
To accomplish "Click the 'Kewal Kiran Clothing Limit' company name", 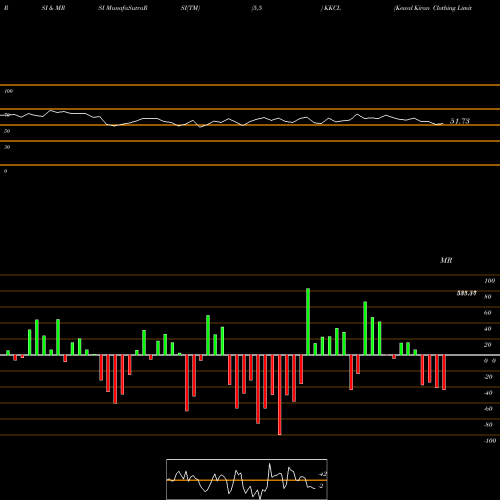I will (x=433, y=8).
